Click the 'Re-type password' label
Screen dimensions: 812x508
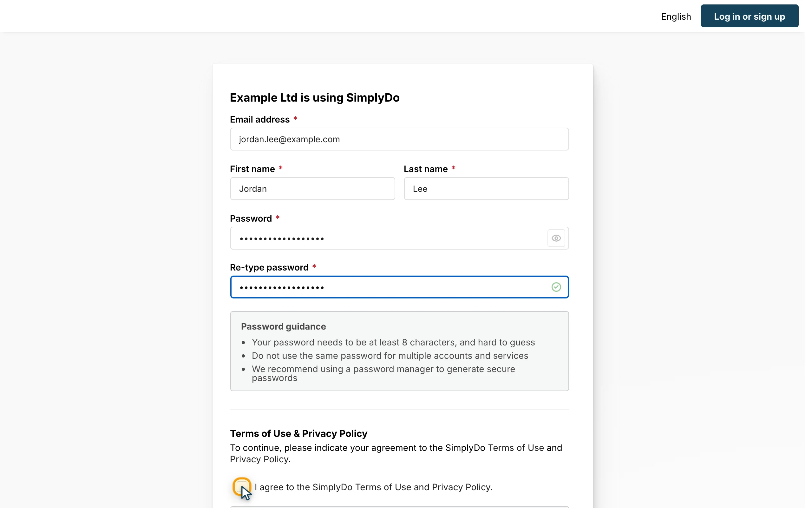click(269, 267)
